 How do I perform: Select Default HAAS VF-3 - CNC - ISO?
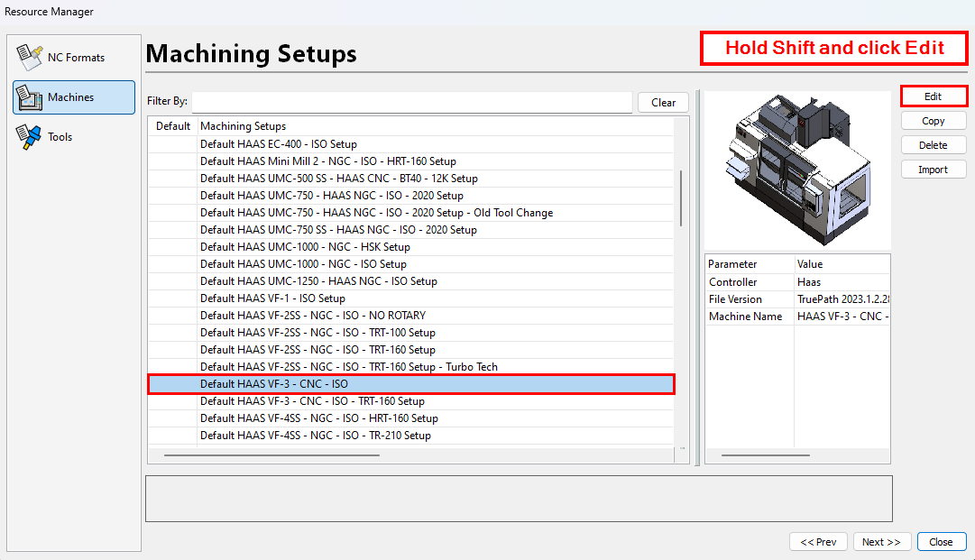411,384
